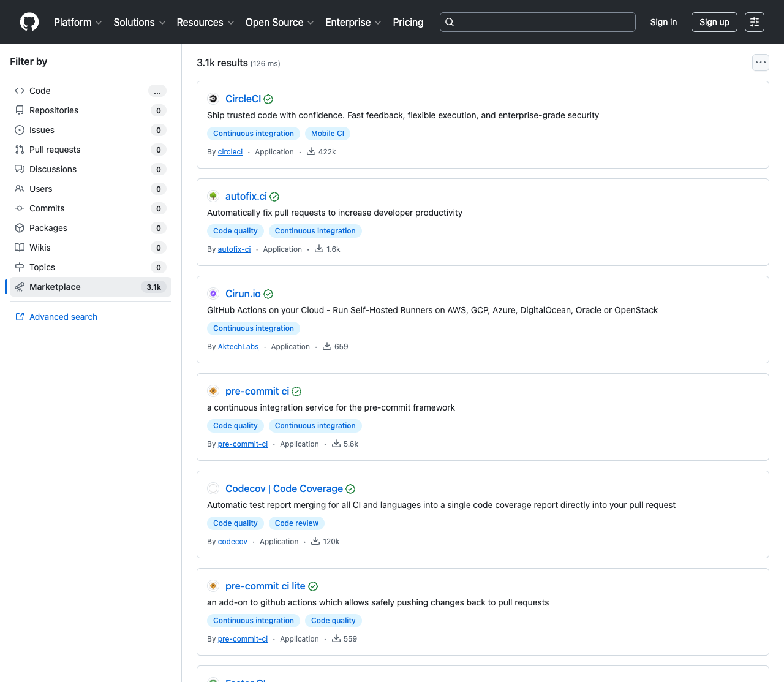The width and height of the screenshot is (784, 682).
Task: Click the Code filter brackets icon
Action: (x=20, y=91)
